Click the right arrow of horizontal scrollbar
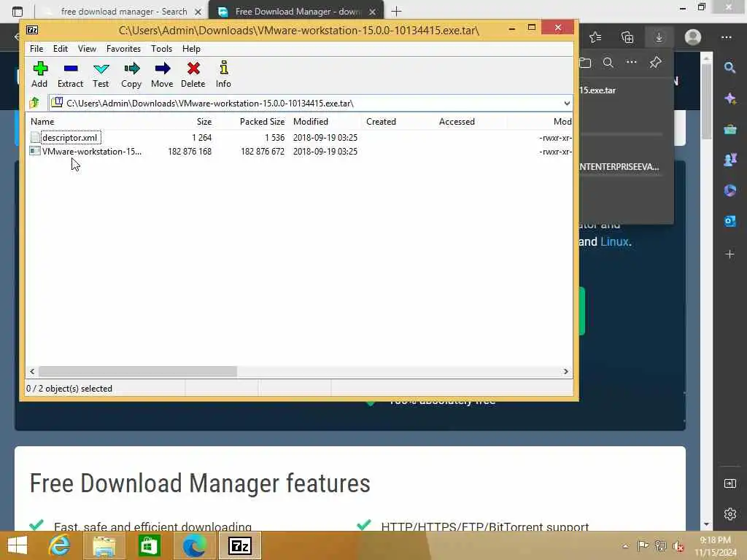The image size is (747, 560). tap(565, 371)
